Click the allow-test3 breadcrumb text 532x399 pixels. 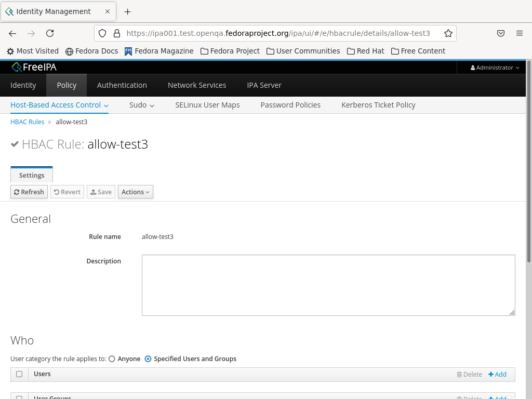[x=72, y=122]
